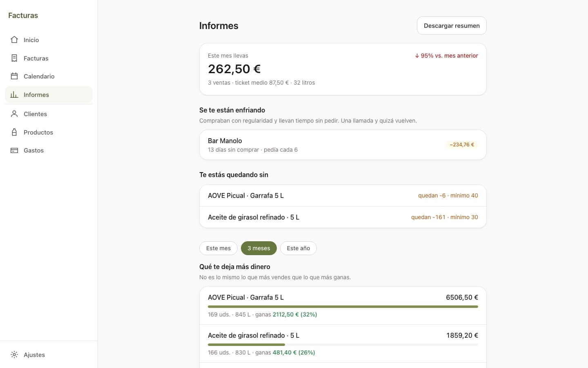Viewport: 588px width, 368px height.
Task: Click the Ajustes gear icon
Action: 14,355
